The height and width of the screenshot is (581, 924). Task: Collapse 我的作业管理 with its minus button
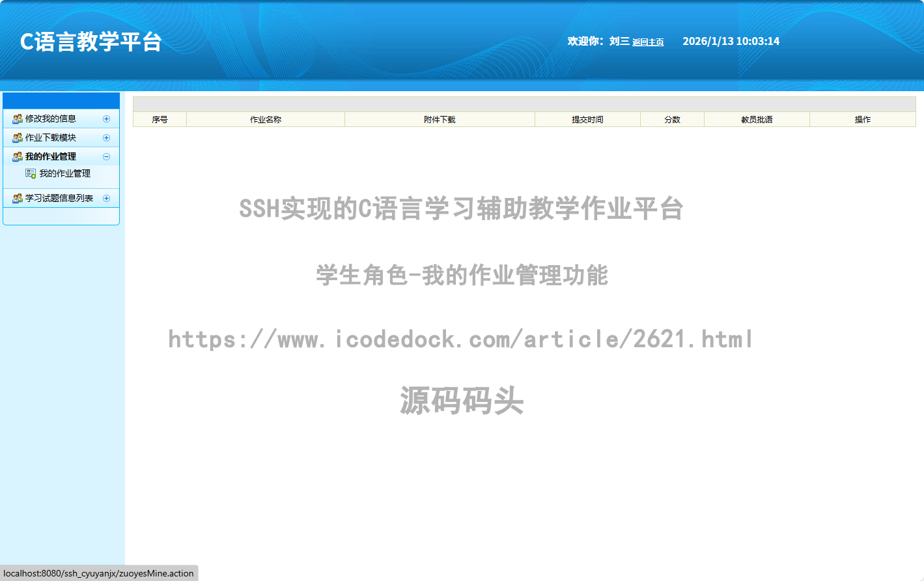pyautogui.click(x=107, y=157)
